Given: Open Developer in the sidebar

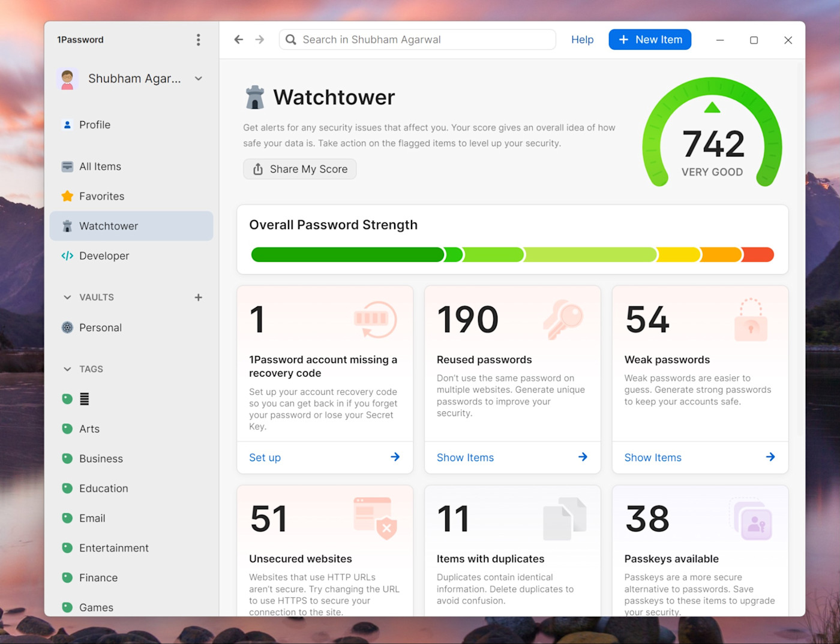Looking at the screenshot, I should tap(131, 256).
